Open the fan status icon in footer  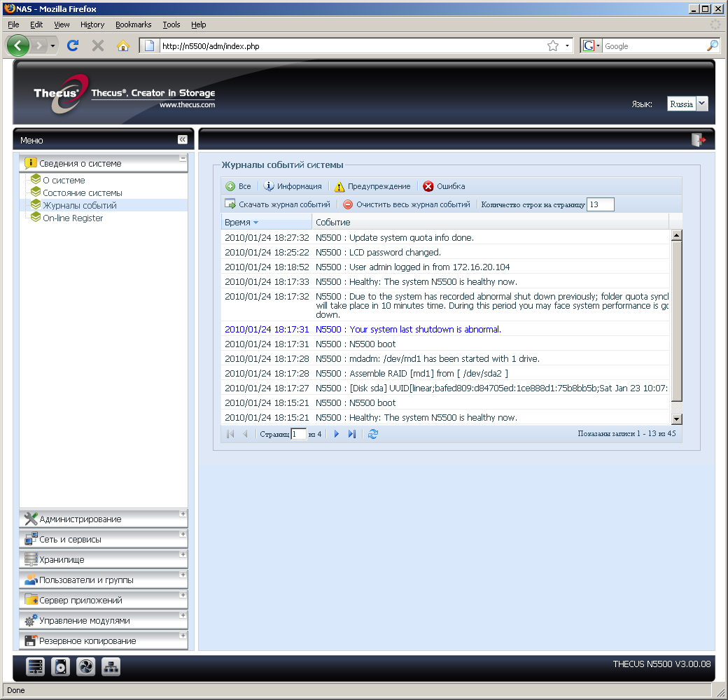pos(85,667)
